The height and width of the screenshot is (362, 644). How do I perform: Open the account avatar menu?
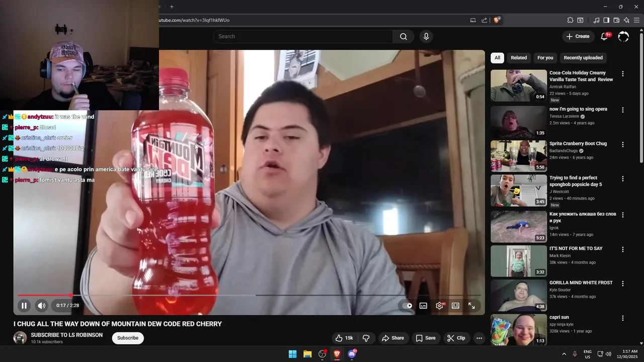[x=623, y=36]
